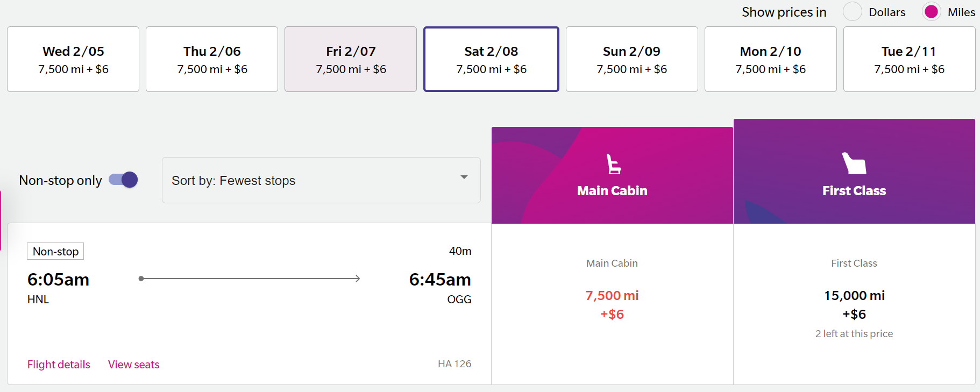Click the Main Cabin seat icon
The height and width of the screenshot is (392, 980).
pyautogui.click(x=612, y=163)
